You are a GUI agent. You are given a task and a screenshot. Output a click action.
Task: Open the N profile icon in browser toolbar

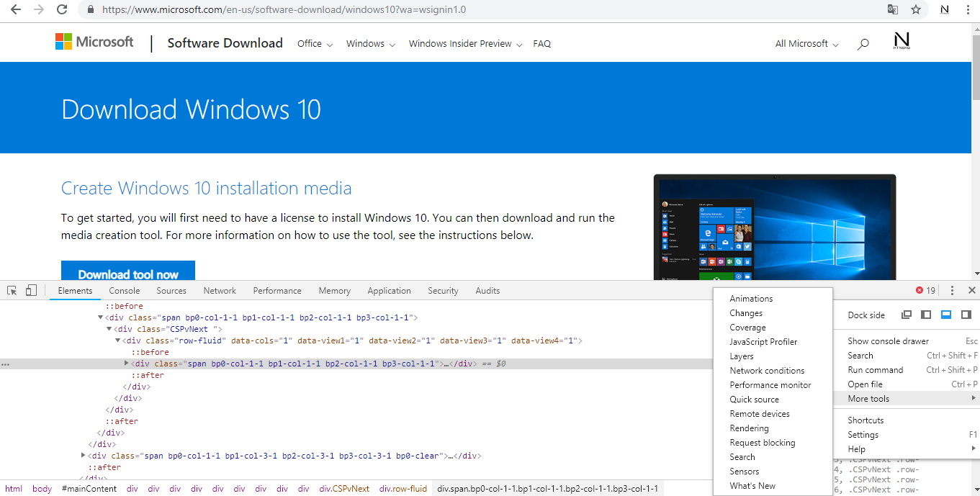944,10
